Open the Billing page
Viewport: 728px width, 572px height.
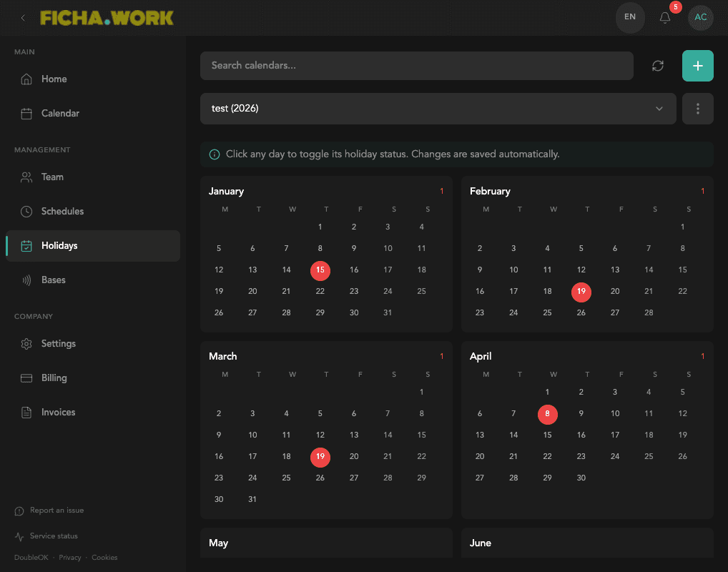click(x=93, y=378)
